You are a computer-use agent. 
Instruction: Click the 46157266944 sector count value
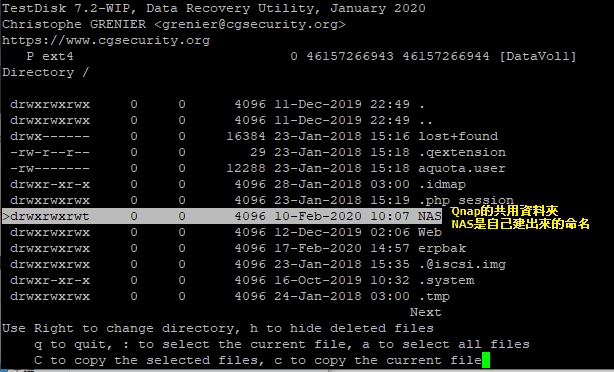[446, 56]
